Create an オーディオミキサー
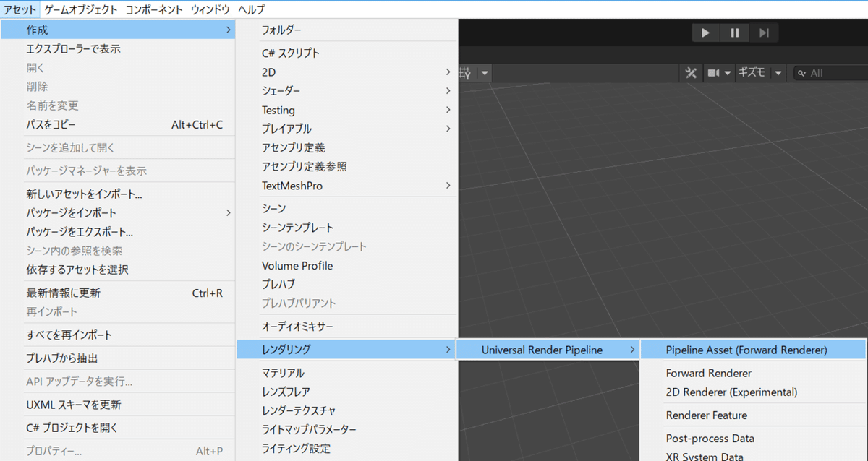 pyautogui.click(x=347, y=327)
